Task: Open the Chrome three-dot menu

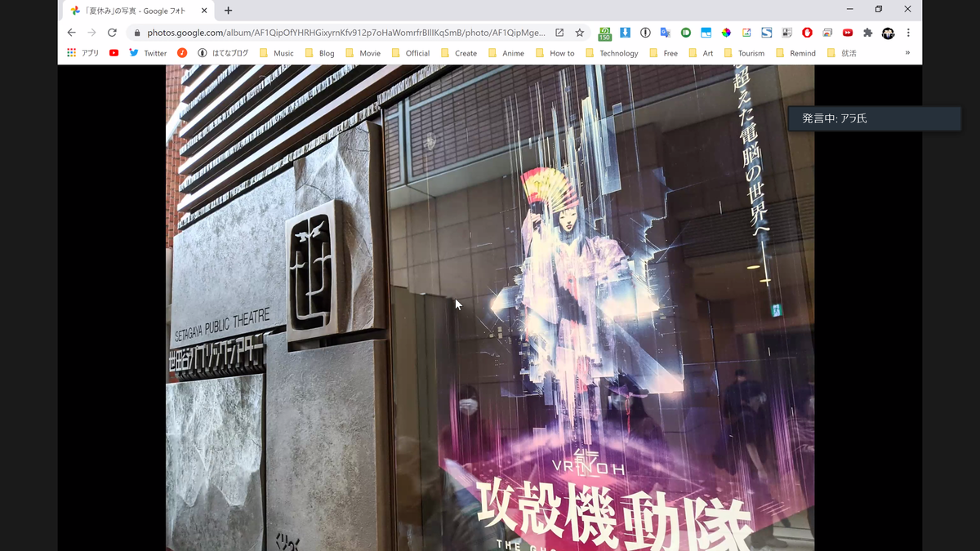Action: coord(908,33)
